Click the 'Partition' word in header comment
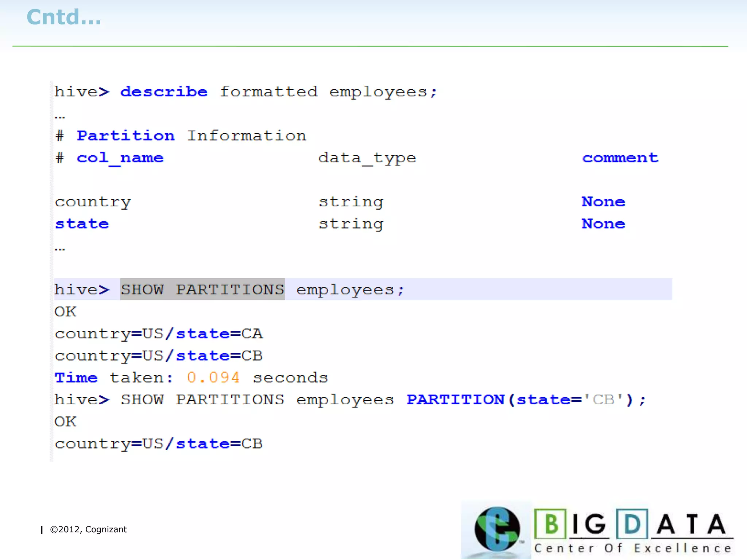Viewport: 747px width, 560px height. point(126,136)
